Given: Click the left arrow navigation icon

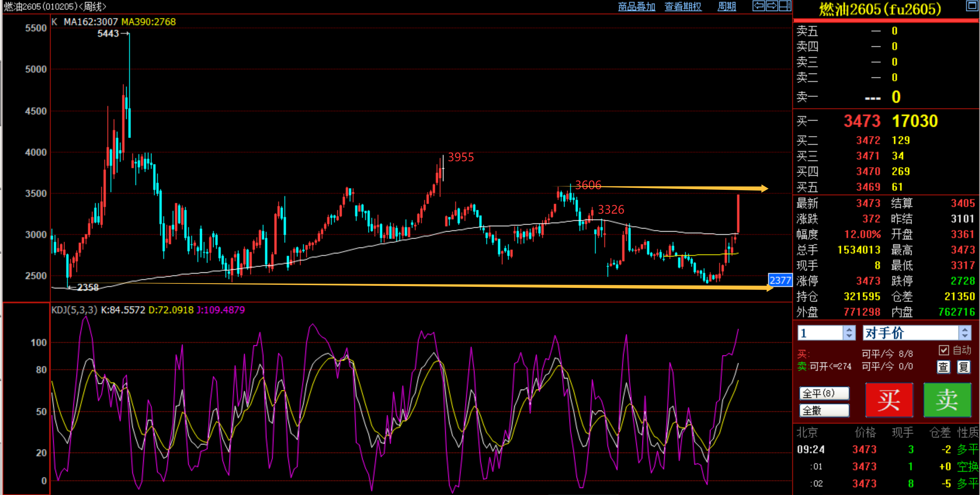Looking at the screenshot, I should pyautogui.click(x=758, y=6).
